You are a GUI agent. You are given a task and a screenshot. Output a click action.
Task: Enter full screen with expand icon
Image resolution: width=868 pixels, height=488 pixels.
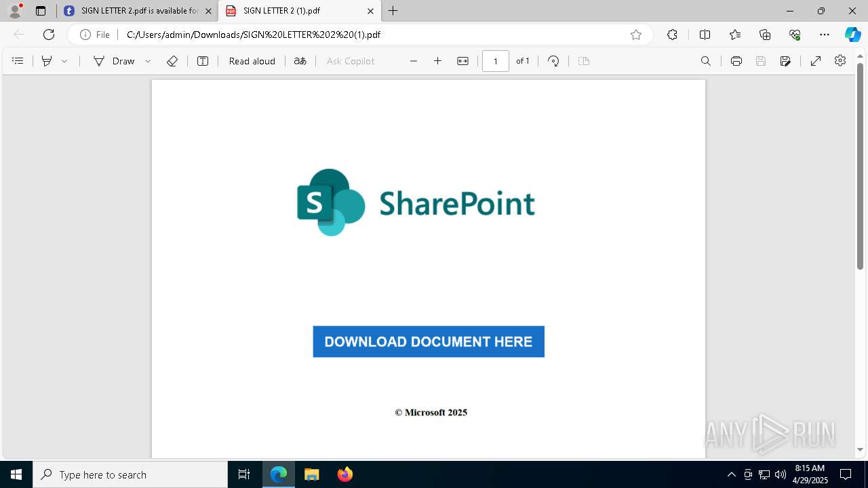click(x=816, y=61)
